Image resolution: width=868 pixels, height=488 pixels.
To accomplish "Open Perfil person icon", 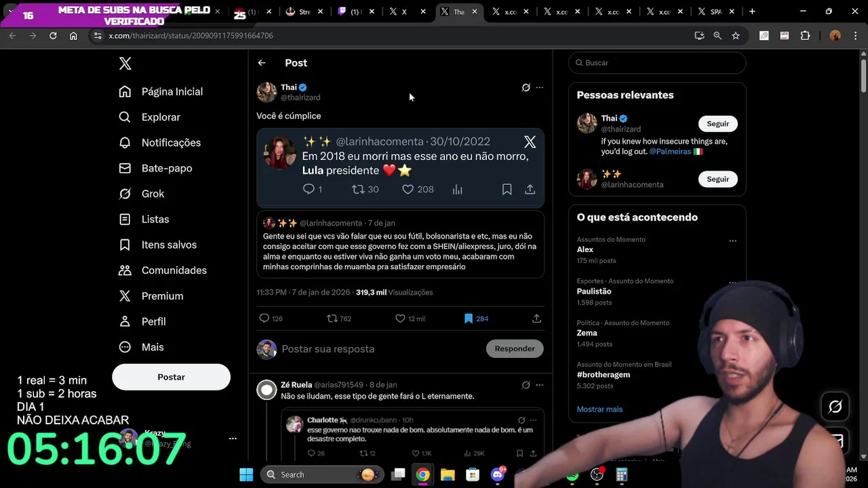I will pyautogui.click(x=125, y=321).
